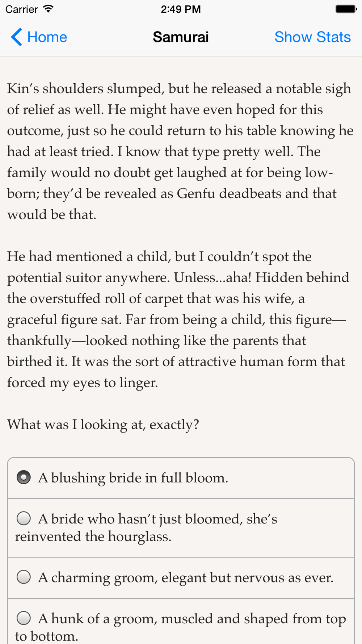
Task: Open Show Stats
Action: pyautogui.click(x=312, y=37)
